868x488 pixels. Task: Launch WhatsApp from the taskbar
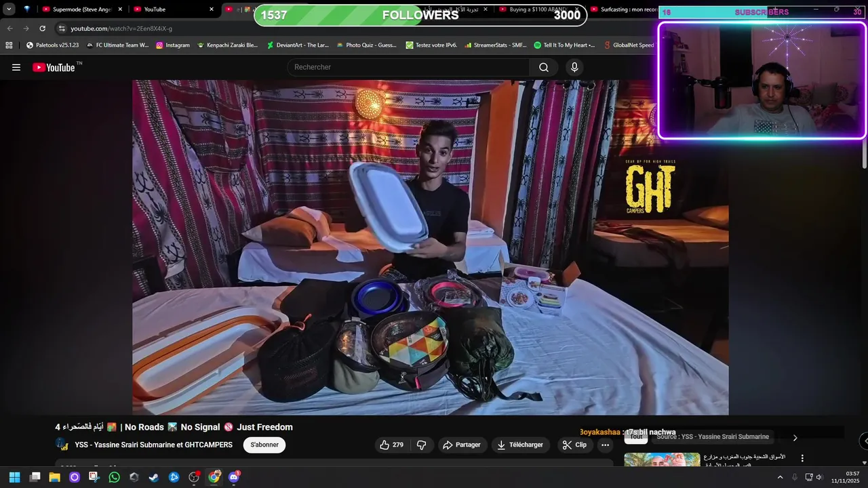114,477
